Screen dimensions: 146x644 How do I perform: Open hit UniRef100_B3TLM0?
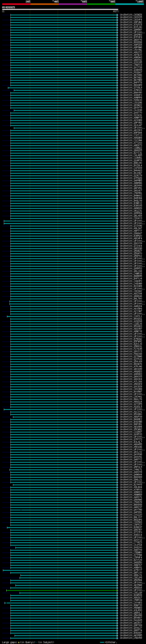(x=131, y=27)
